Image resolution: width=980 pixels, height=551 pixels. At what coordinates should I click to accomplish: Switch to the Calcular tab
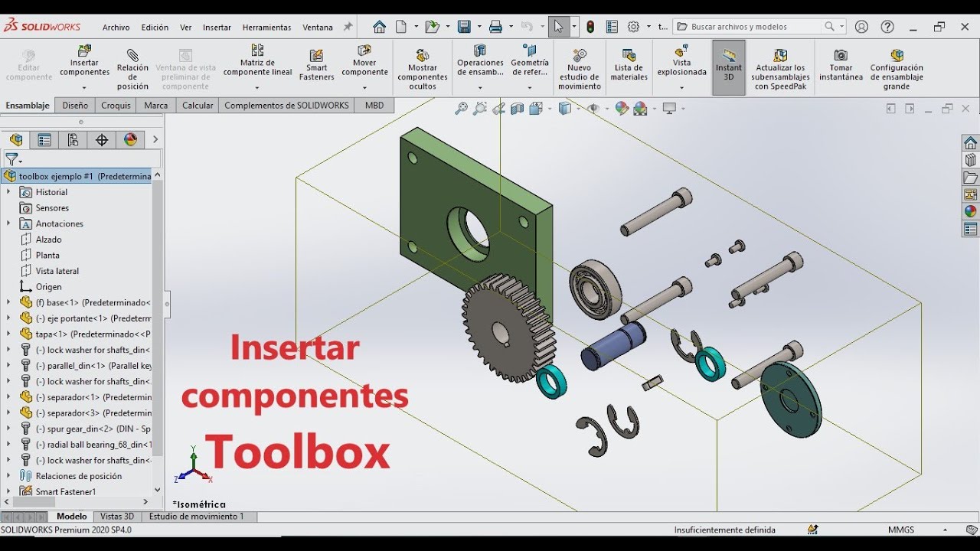tap(198, 106)
